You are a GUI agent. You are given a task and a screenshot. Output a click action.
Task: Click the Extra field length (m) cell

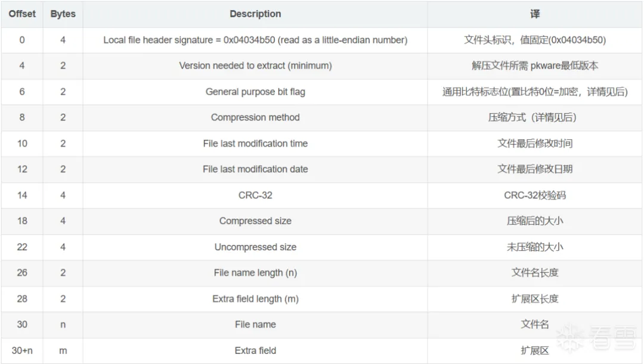pyautogui.click(x=255, y=298)
